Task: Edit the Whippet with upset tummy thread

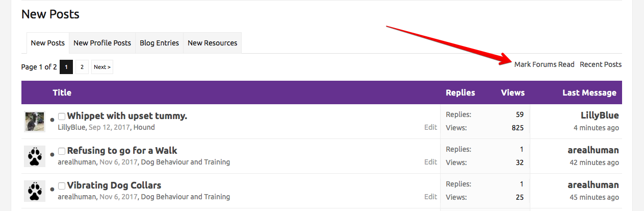Action: coord(430,127)
